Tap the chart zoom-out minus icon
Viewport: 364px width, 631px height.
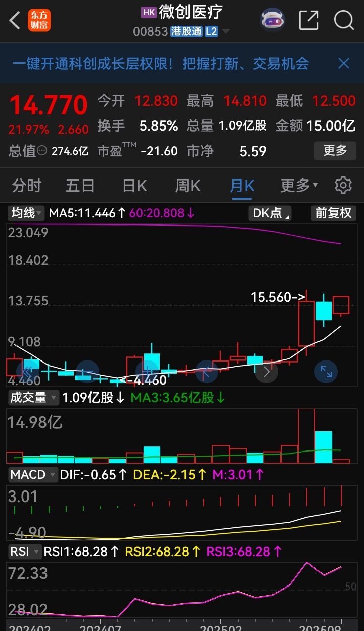87,373
